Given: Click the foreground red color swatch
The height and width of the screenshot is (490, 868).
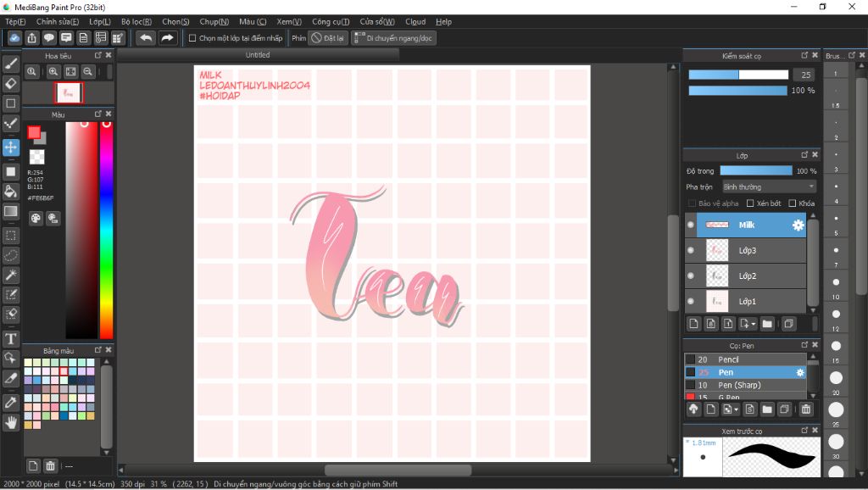Looking at the screenshot, I should (x=34, y=132).
